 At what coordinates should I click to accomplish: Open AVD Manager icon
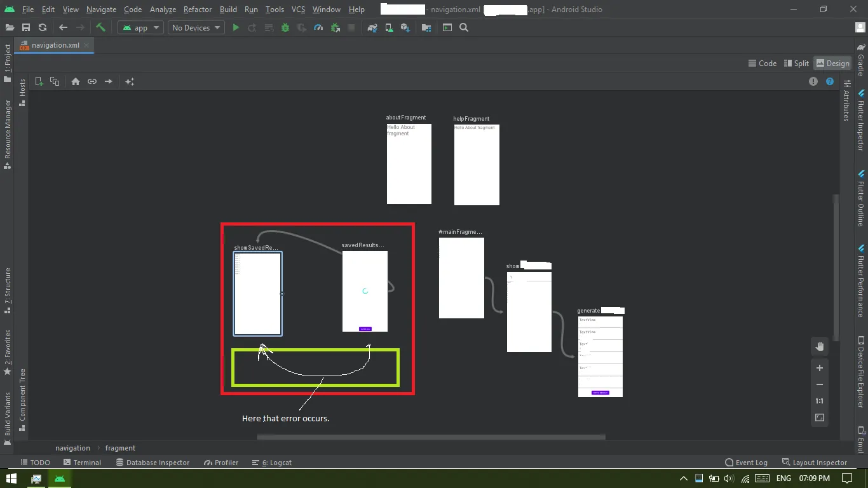pos(389,27)
